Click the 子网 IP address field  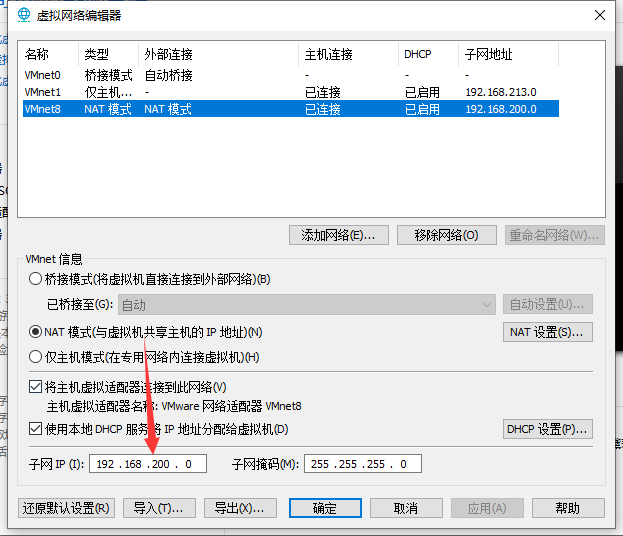(148, 464)
